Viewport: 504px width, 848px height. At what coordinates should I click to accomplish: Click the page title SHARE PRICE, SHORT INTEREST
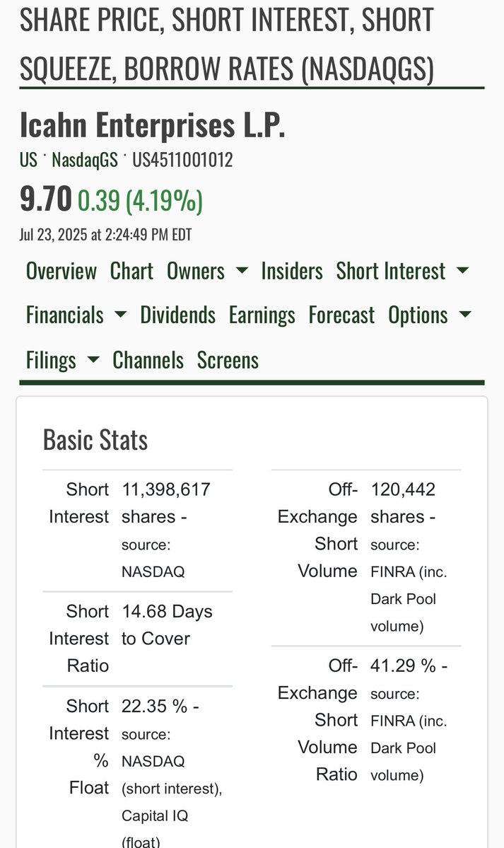(x=227, y=43)
